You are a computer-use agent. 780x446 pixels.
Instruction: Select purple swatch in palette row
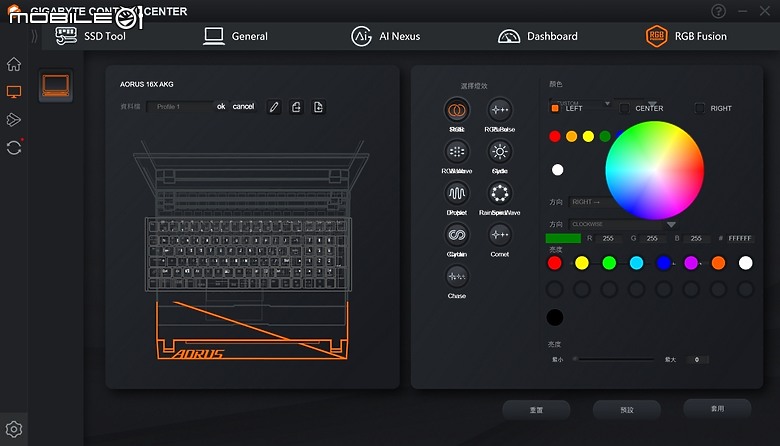click(691, 263)
